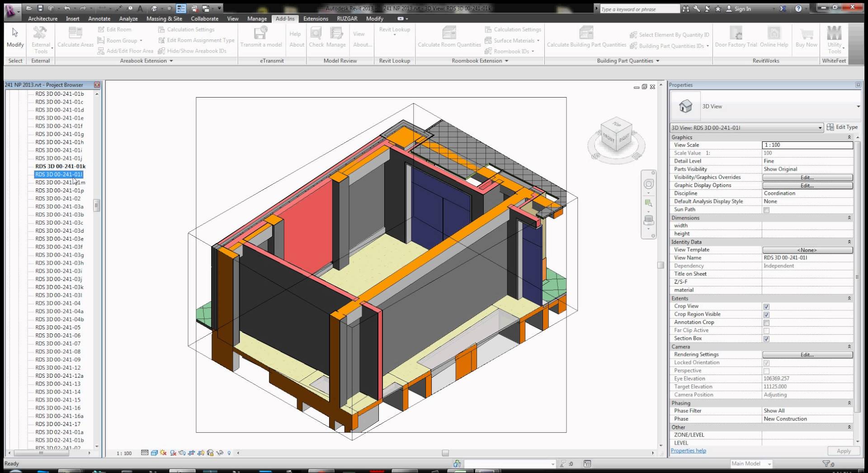Enable Perspective in Camera properties
The height and width of the screenshot is (473, 868).
click(766, 371)
